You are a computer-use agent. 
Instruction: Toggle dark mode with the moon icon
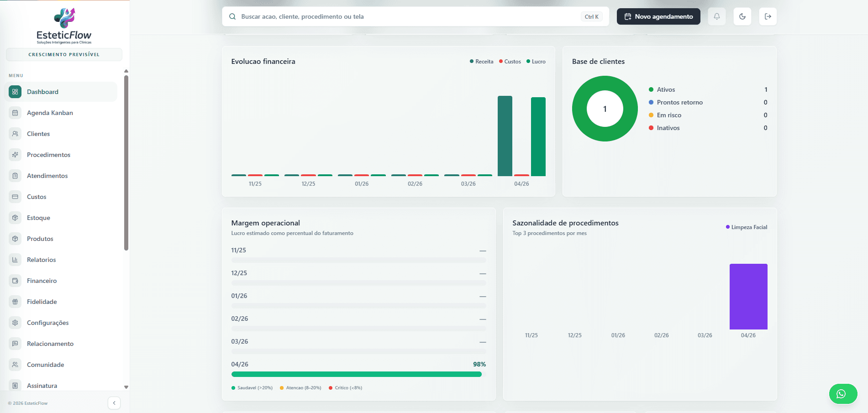click(742, 16)
